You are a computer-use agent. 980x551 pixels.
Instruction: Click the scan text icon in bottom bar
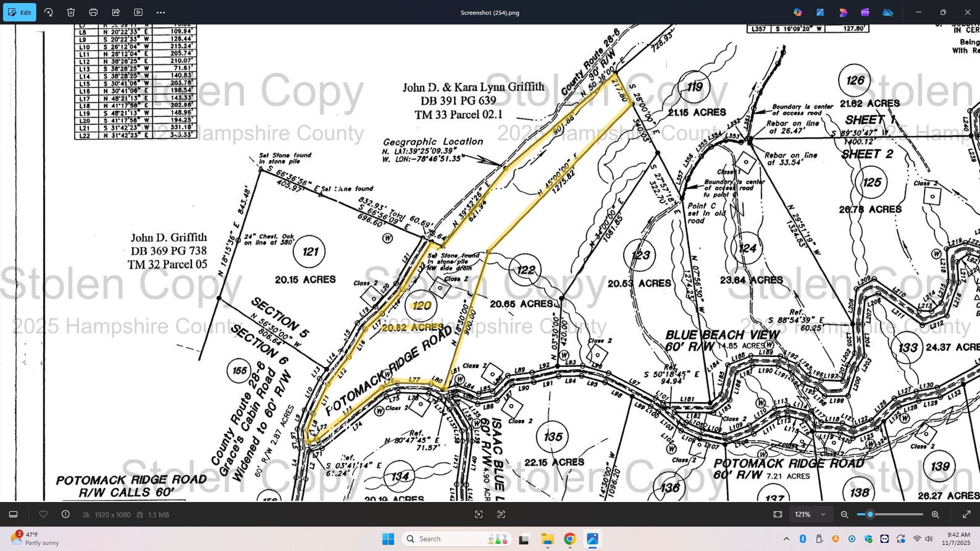(x=501, y=514)
